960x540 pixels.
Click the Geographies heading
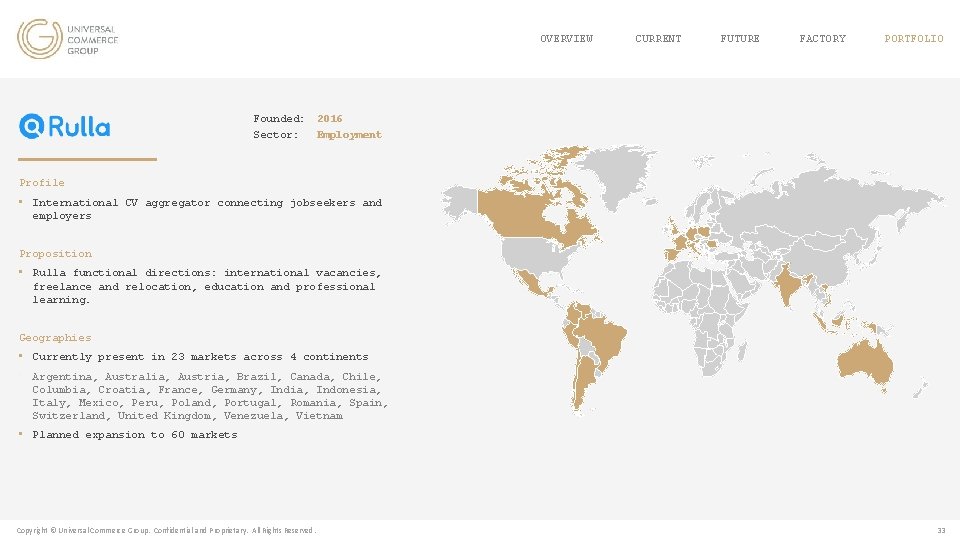[55, 337]
